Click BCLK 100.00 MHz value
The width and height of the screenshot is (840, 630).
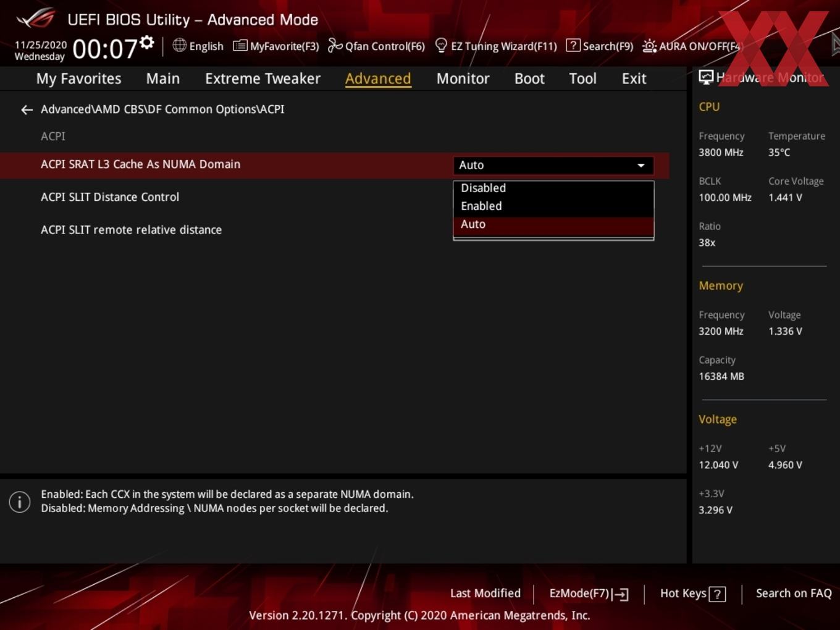725,198
